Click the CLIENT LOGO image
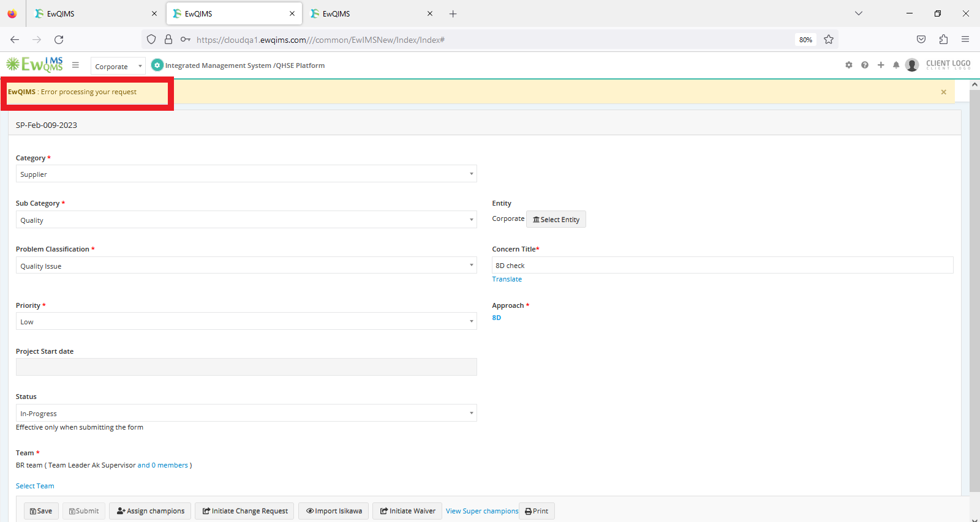Viewport: 980px width, 522px height. pos(948,64)
